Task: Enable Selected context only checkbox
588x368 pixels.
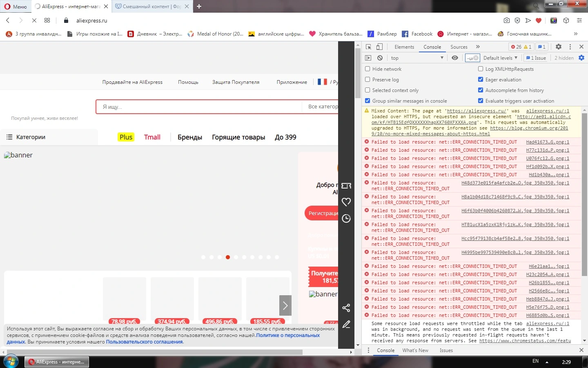Action: pos(367,90)
